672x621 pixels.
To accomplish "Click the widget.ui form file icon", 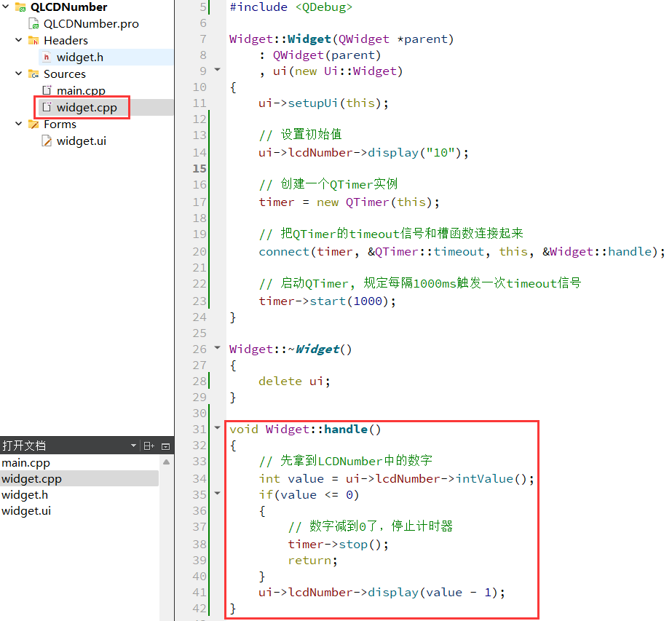I will [47, 141].
